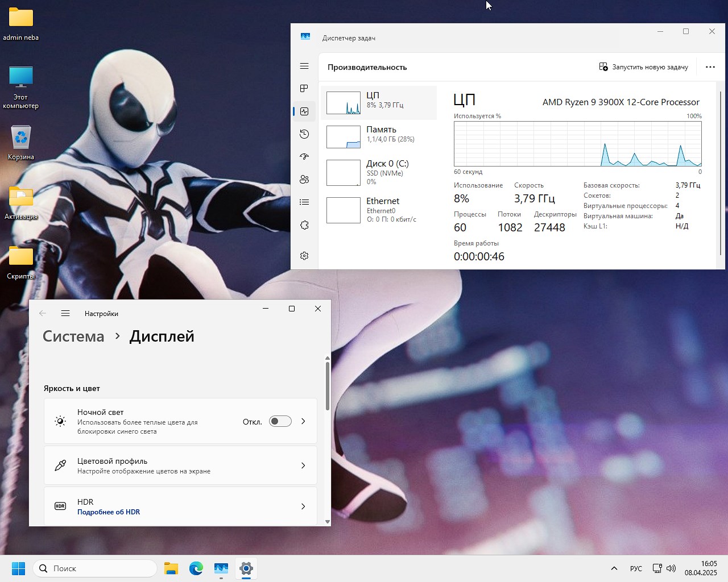This screenshot has height=582, width=728.
Task: Open Task Manager settings gear icon
Action: click(304, 256)
